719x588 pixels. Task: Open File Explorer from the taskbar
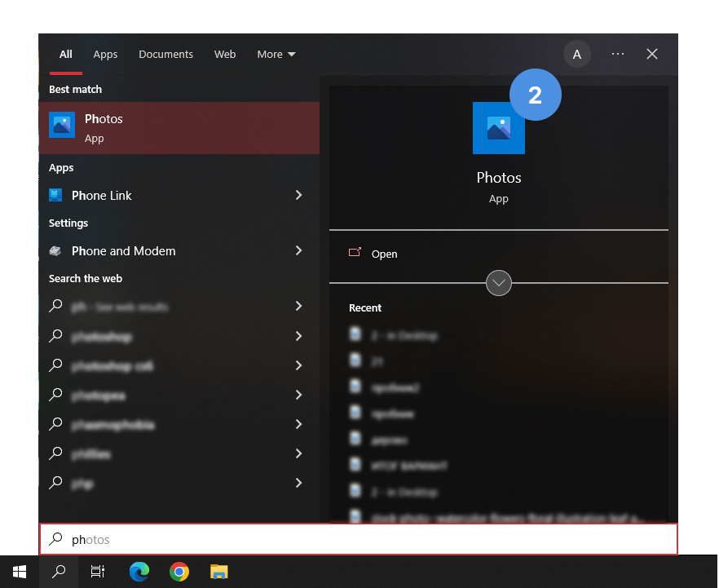[219, 572]
